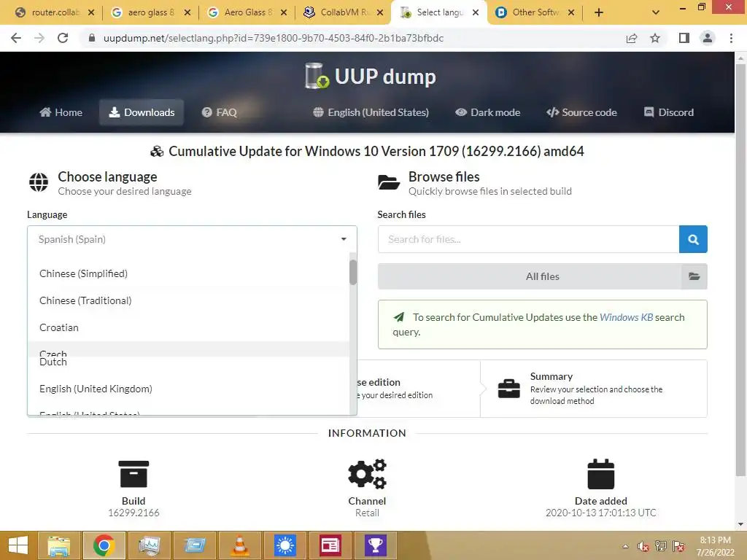This screenshot has height=560, width=747.
Task: Open Chrome three-dot menu
Action: pos(731,38)
